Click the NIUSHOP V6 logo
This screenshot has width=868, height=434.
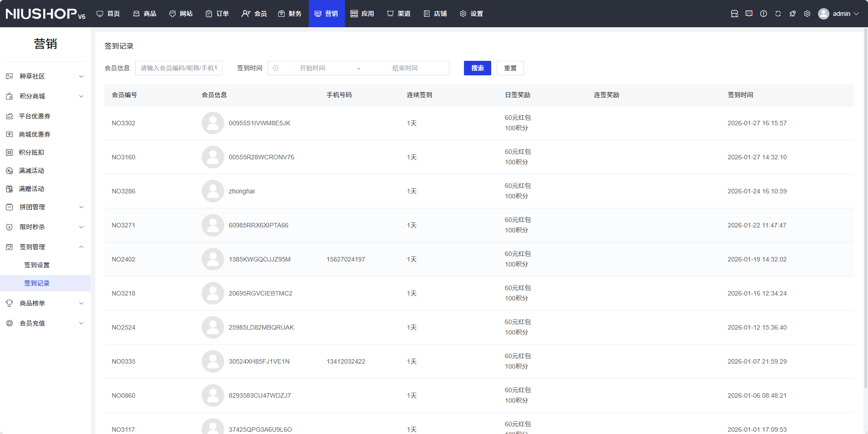click(45, 14)
